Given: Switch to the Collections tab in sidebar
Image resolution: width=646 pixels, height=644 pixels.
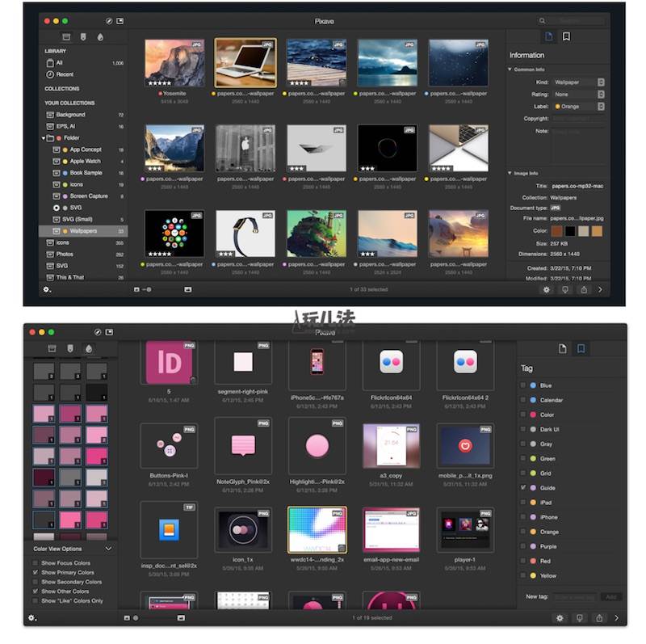Looking at the screenshot, I should 66,37.
